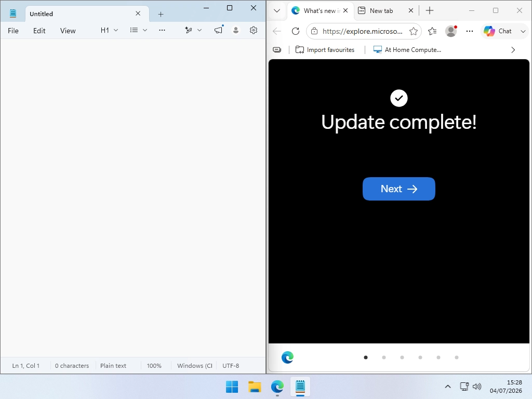Image resolution: width=532 pixels, height=399 pixels.
Task: Click the Edge back arrow
Action: point(277,31)
